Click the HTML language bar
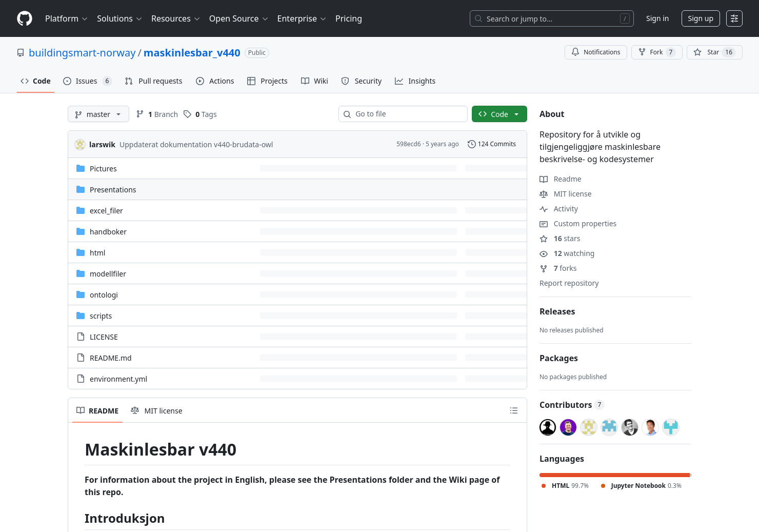This screenshot has width=759, height=532. (x=614, y=475)
